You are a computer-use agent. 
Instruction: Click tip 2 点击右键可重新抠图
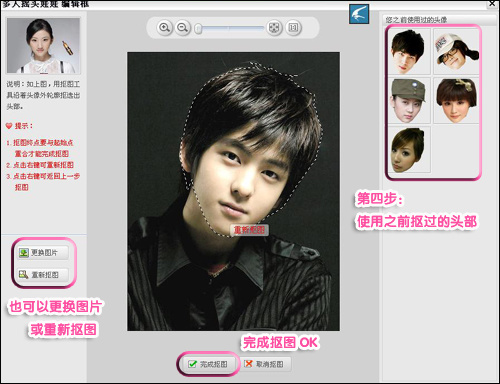pos(40,165)
